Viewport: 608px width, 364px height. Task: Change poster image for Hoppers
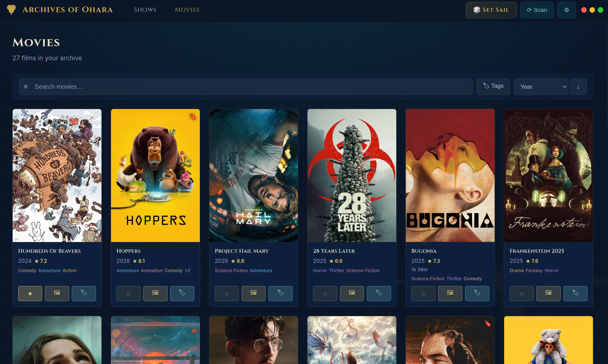155,293
